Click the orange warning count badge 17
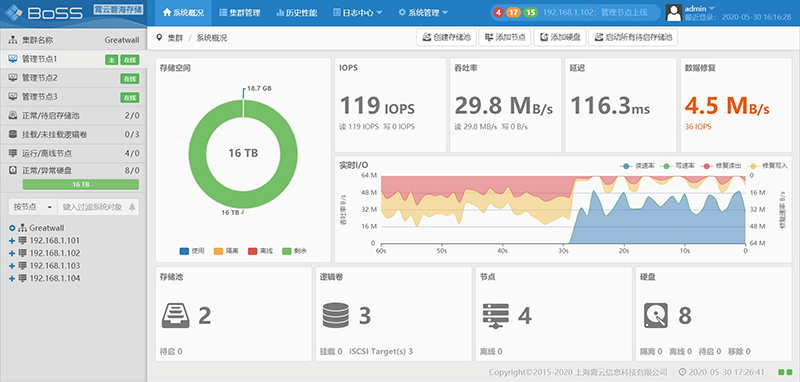Viewport: 800px width, 382px height. coord(513,12)
